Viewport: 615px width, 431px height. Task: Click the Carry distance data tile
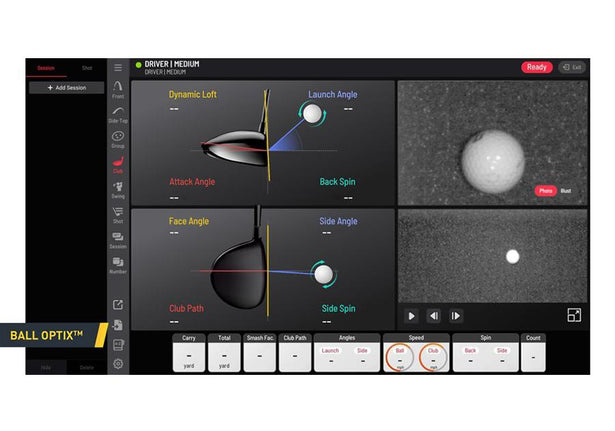[x=188, y=353]
